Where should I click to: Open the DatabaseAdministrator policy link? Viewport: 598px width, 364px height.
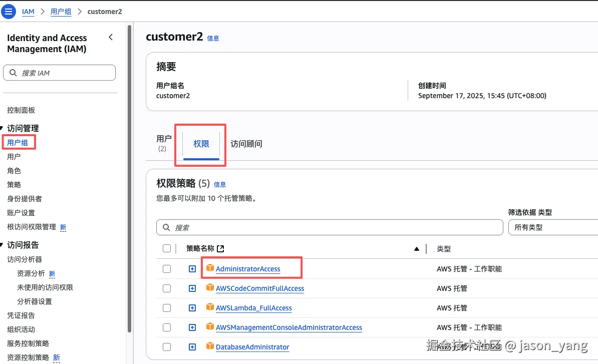point(252,347)
